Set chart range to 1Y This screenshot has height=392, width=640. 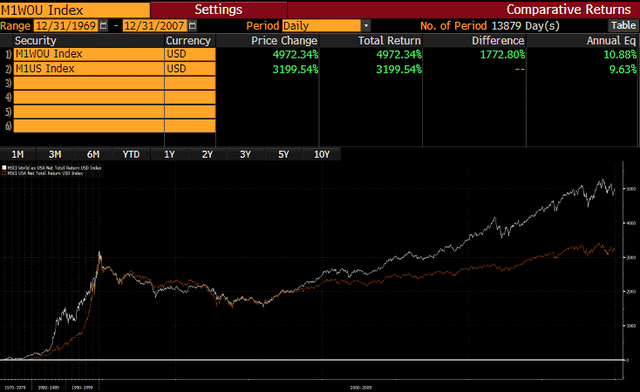pos(169,154)
